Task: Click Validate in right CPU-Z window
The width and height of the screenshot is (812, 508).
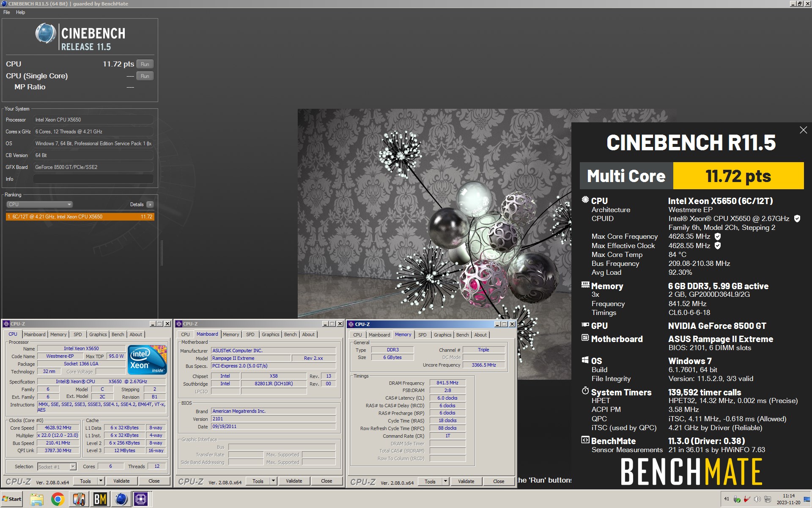Action: [466, 481]
